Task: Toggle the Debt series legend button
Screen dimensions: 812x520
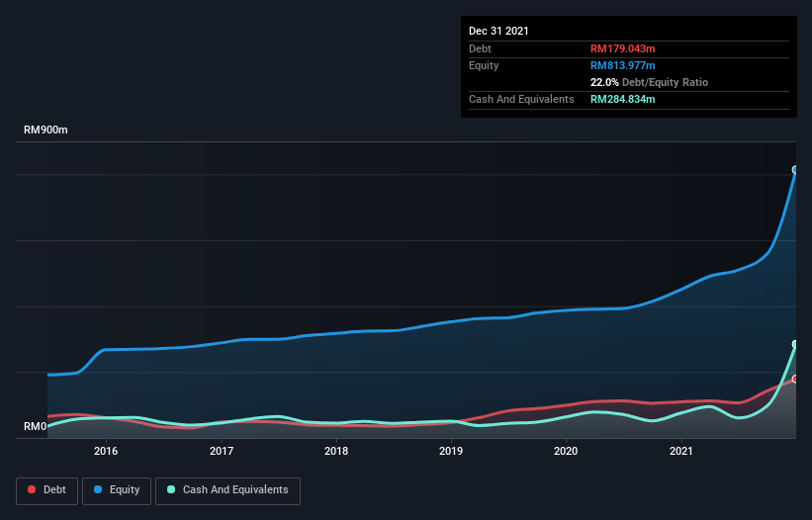Action: click(x=47, y=490)
